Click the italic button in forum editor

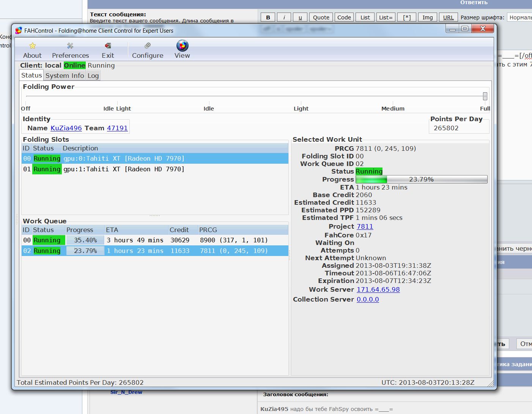284,17
